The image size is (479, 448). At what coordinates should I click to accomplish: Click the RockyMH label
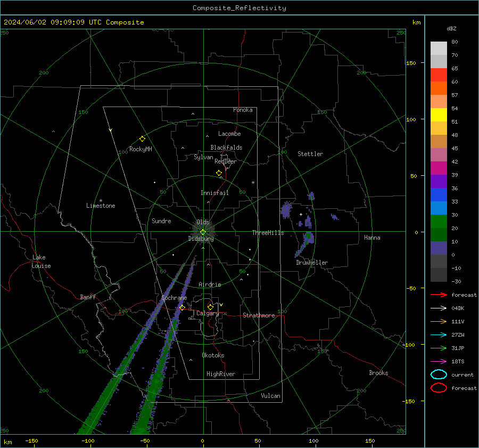coord(141,149)
